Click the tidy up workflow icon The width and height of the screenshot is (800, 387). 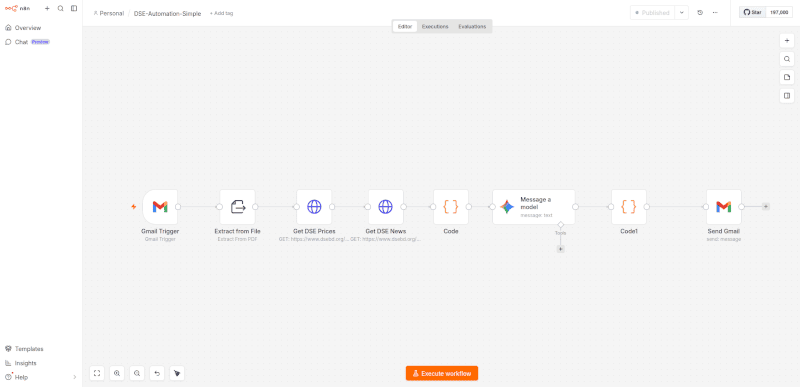(x=177, y=373)
